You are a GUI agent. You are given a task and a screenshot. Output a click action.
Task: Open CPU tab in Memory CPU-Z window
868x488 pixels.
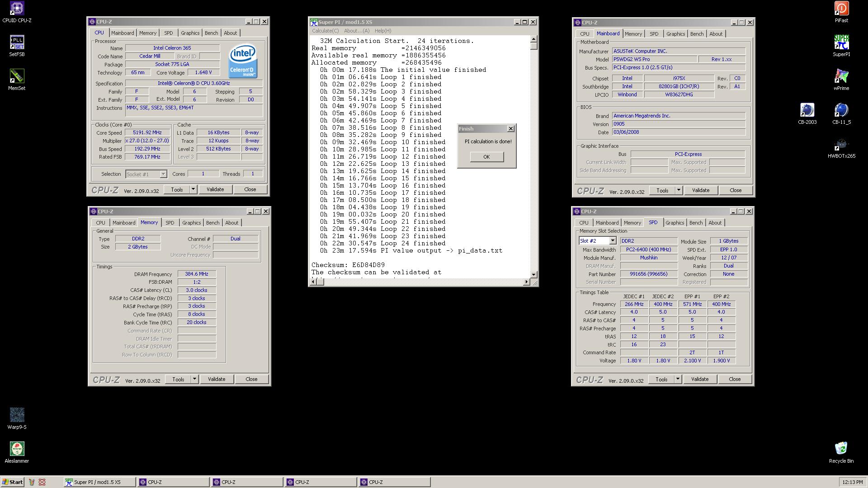(x=100, y=223)
